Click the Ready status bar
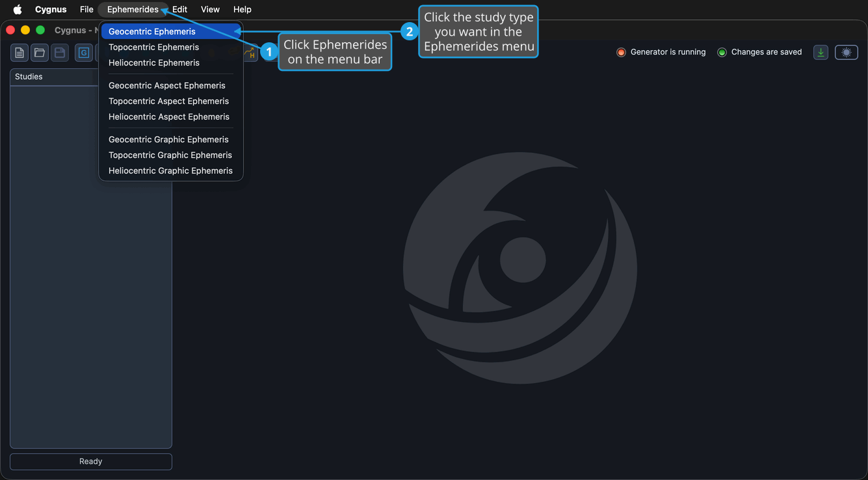The height and width of the screenshot is (480, 868). pos(91,461)
